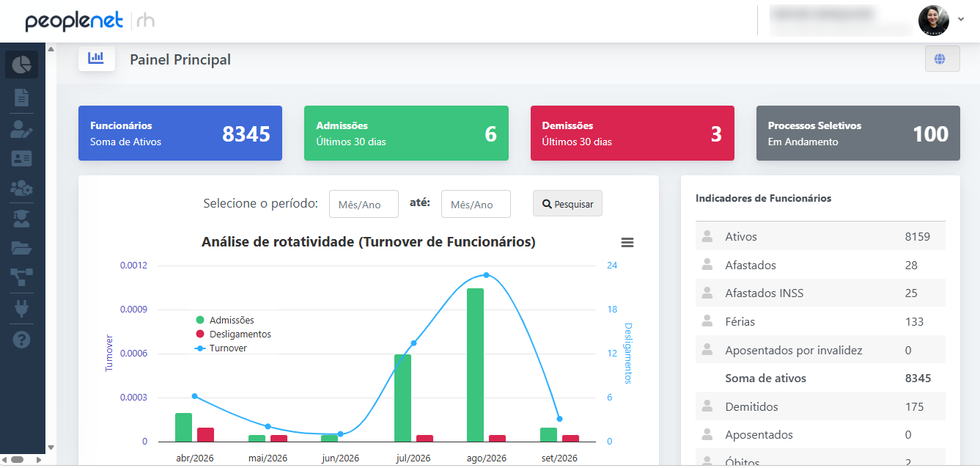
Task: Focus the end Mês/Ano field after 'até'
Action: click(x=476, y=204)
